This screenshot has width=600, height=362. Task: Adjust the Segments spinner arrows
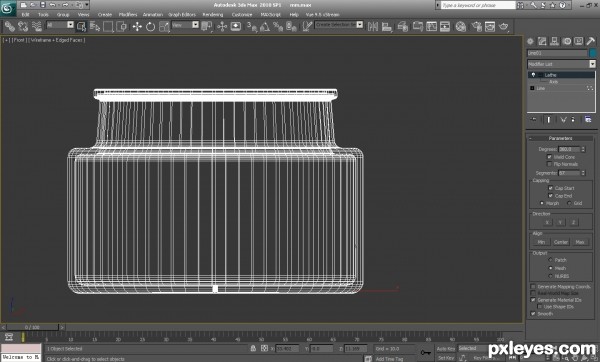coord(583,173)
